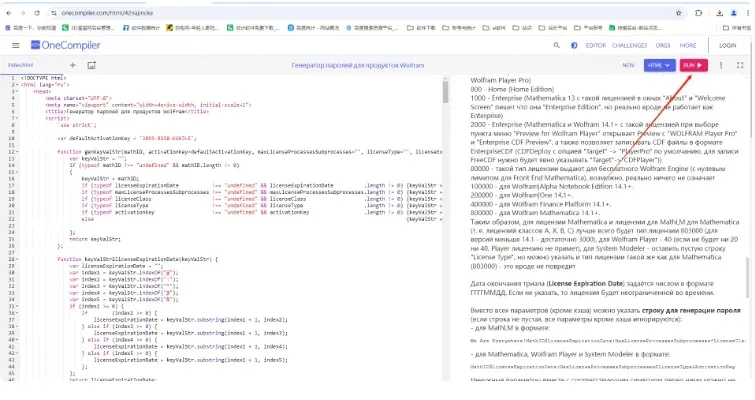This screenshot has width=755, height=400.
Task: Click the '800000 - для Wolfram Mathematica 14.1+' line
Action: pyautogui.click(x=535, y=213)
